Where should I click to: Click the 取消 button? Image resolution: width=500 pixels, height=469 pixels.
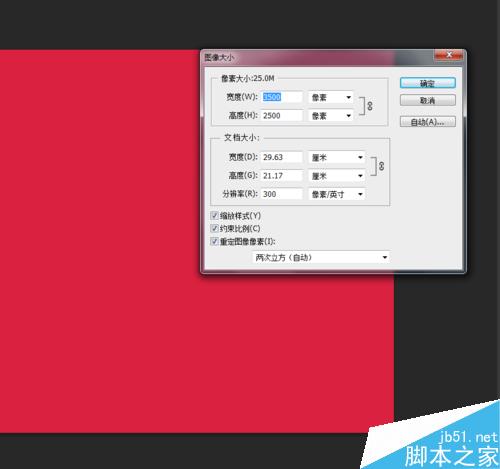click(428, 100)
